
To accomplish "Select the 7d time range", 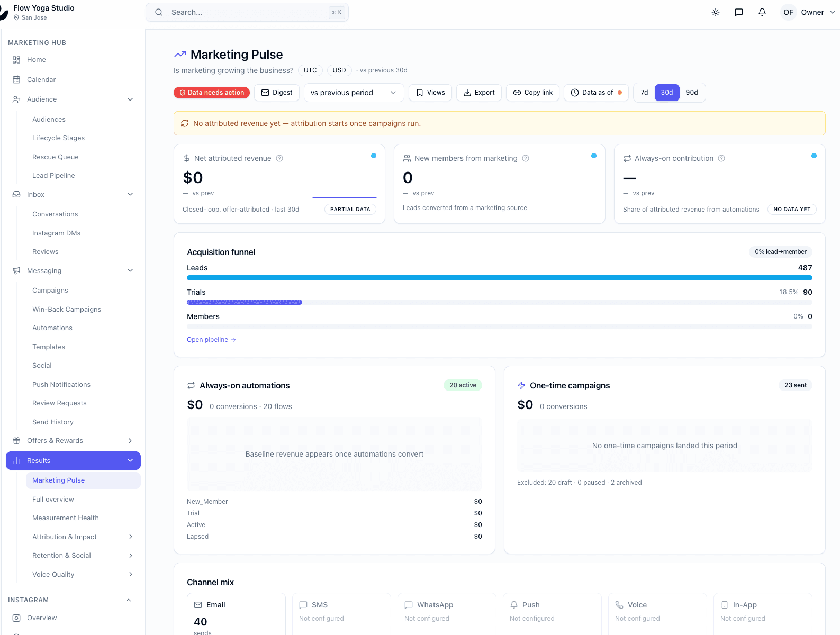I will pyautogui.click(x=644, y=93).
